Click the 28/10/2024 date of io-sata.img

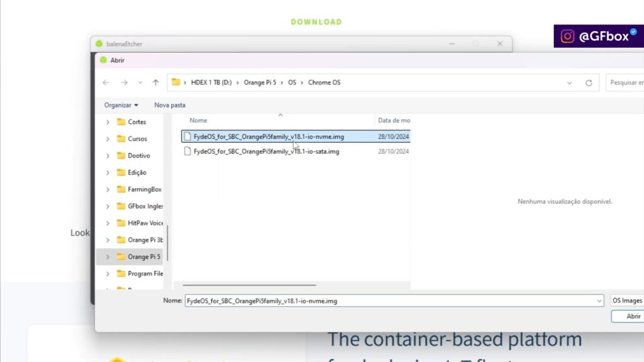[x=394, y=151]
